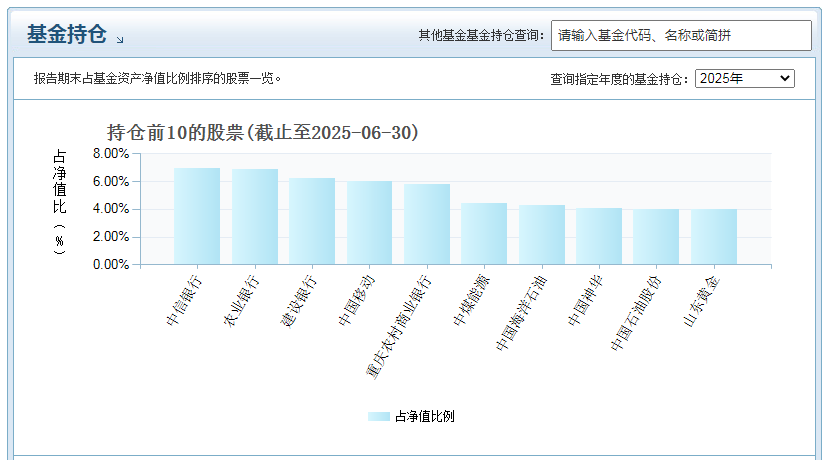Viewport: 828px width, 460px height.
Task: Click the 中国海洋石油 axis label
Action: 521,313
